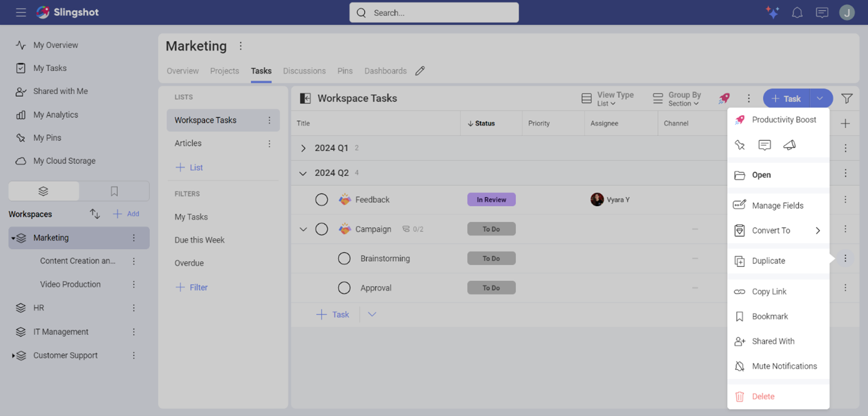Screen dimensions: 868x416
Task: Choose Mute Notifications in the context menu
Action: 778,366
